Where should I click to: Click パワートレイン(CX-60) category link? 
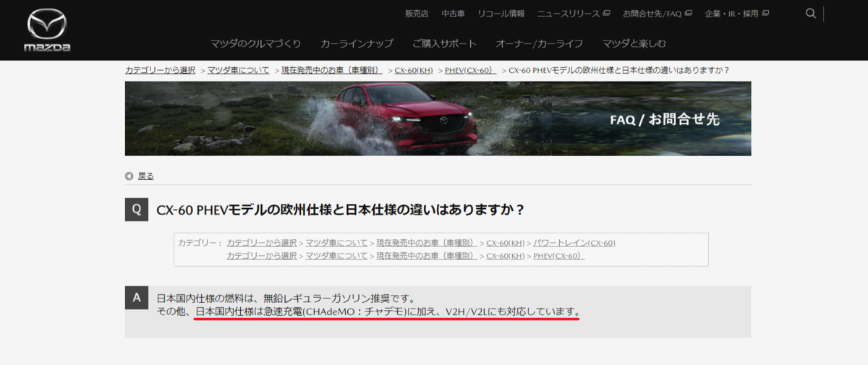(x=574, y=243)
